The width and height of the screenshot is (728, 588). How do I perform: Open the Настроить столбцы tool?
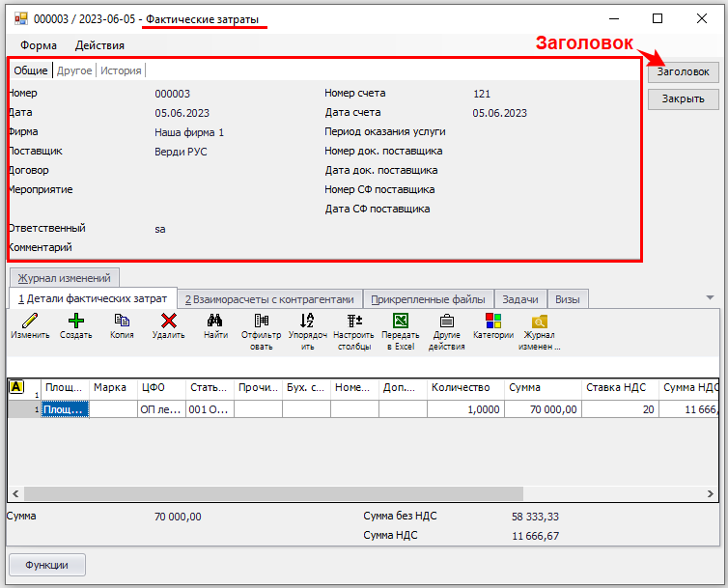pos(353,322)
